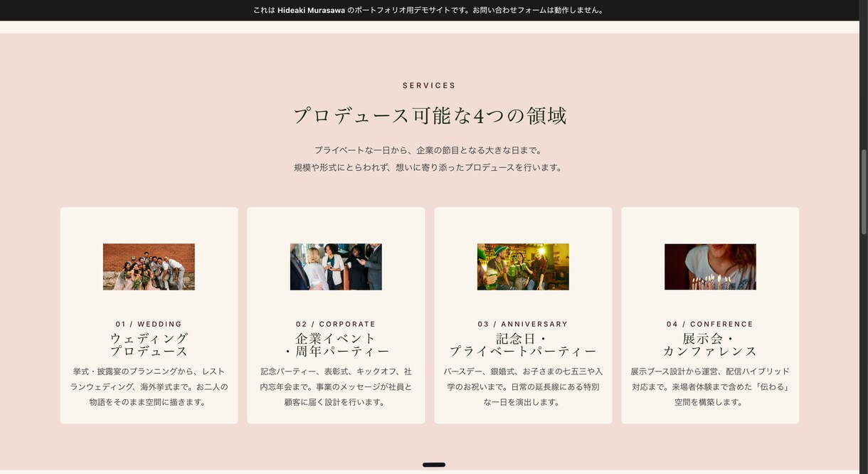
Task: Click the anniversary description starting バースデー
Action: point(523,386)
